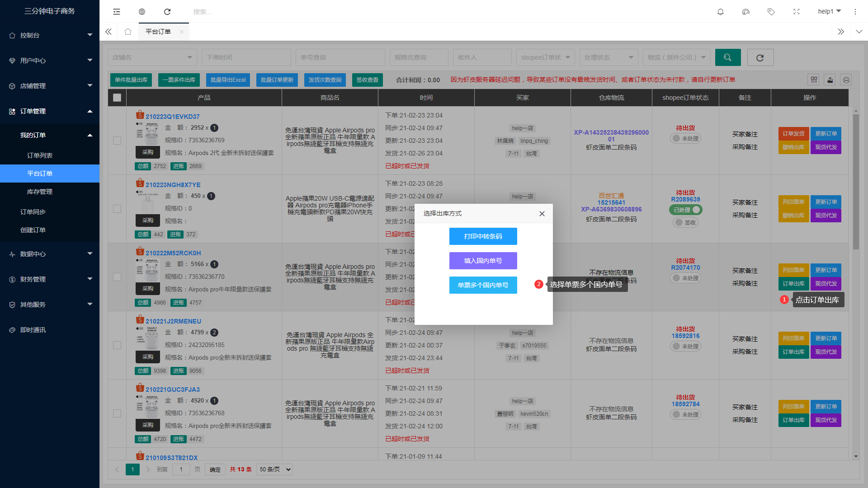Click the notification bell icon
This screenshot has width=868, height=488.
721,12
